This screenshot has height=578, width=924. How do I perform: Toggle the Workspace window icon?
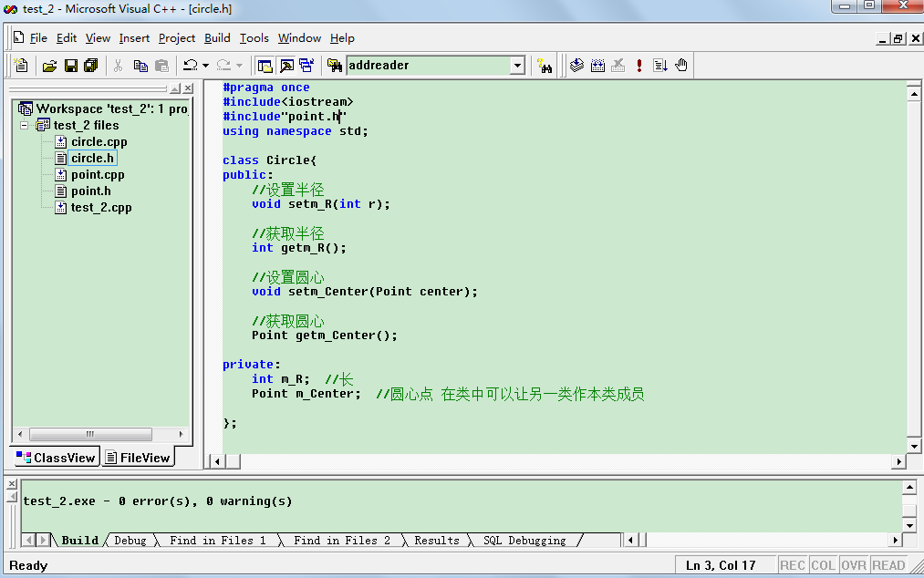[x=265, y=66]
